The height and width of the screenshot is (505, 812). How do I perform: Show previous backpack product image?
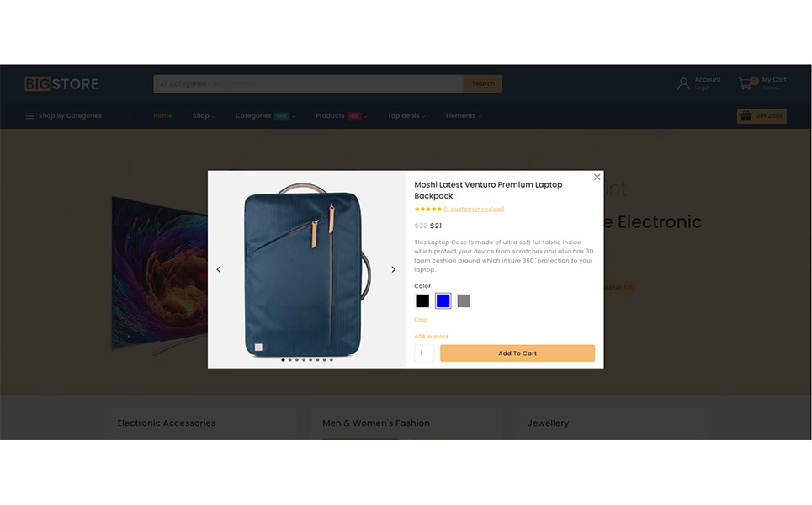tap(219, 269)
